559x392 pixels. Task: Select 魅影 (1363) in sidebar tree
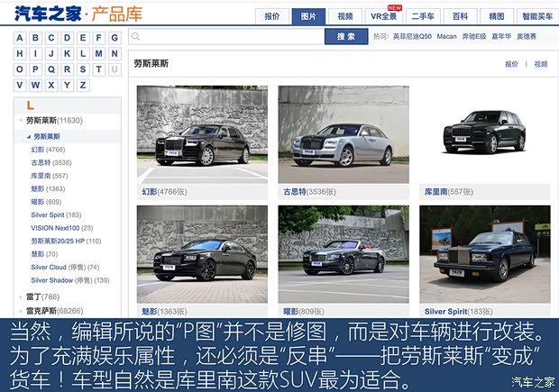tap(48, 189)
